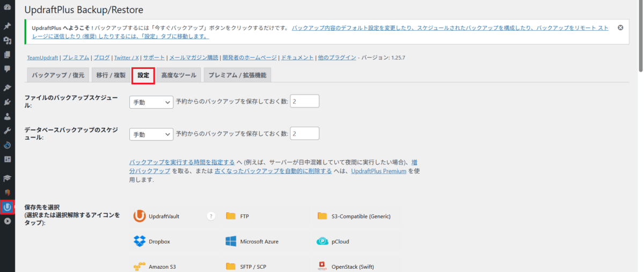Open Tools via the wrench icon

coord(8,131)
